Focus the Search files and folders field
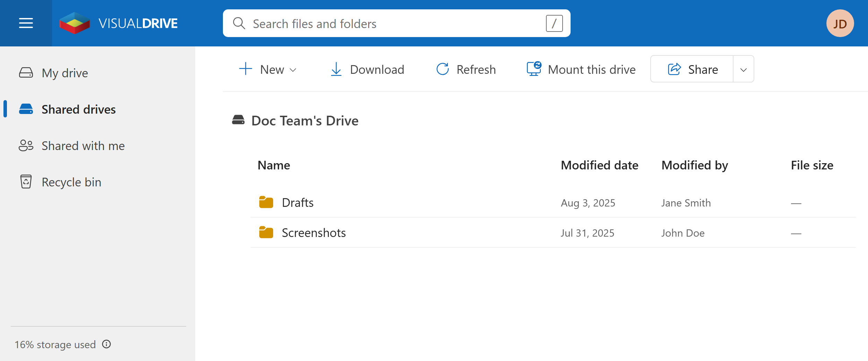The height and width of the screenshot is (361, 868). click(395, 23)
